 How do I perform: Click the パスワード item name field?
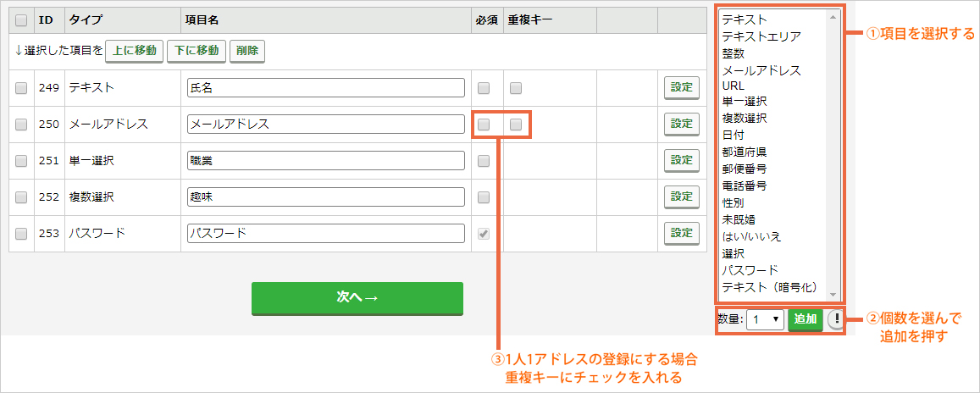coord(325,233)
